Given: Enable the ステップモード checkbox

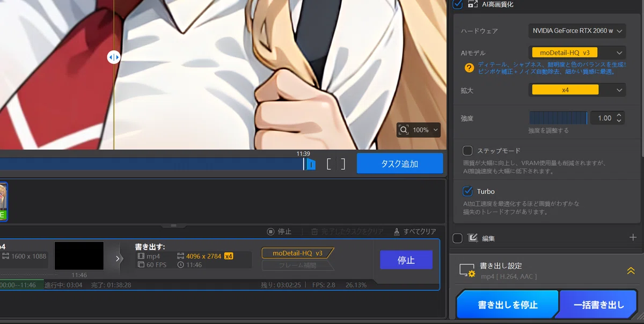Looking at the screenshot, I should (x=467, y=151).
